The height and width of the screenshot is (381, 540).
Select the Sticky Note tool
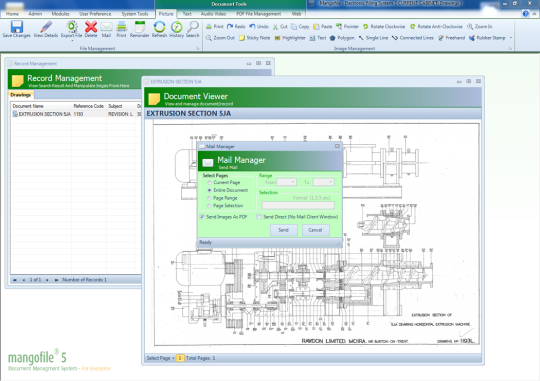(x=255, y=38)
